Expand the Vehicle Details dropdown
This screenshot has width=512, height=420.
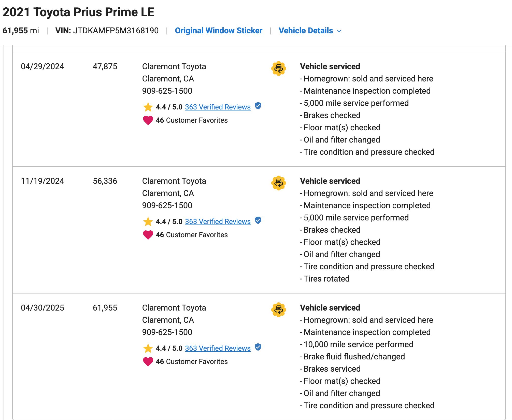tap(310, 31)
